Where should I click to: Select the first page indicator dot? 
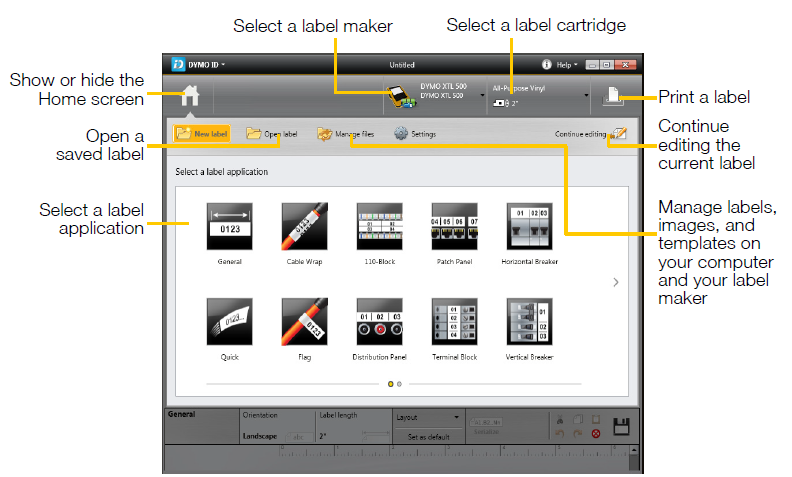coord(390,384)
